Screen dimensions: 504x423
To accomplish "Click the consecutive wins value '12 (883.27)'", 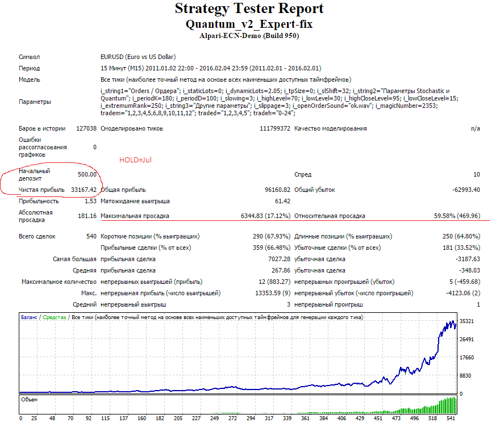I will (x=274, y=282).
